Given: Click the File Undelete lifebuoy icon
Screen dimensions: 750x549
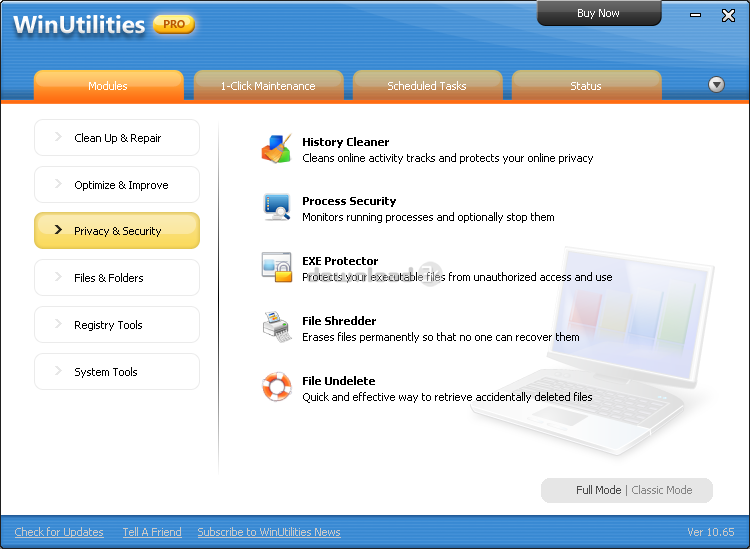Looking at the screenshot, I should 276,387.
